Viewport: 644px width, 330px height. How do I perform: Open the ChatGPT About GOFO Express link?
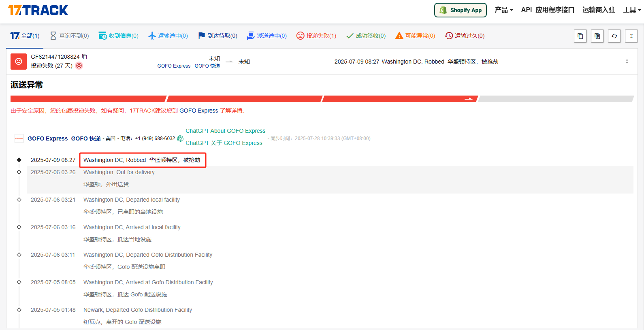[226, 131]
